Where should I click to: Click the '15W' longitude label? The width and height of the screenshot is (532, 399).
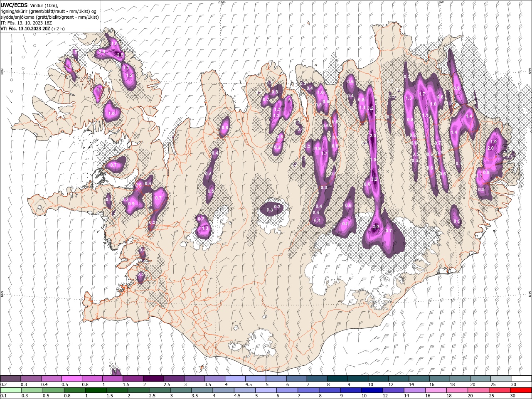pos(440,2)
